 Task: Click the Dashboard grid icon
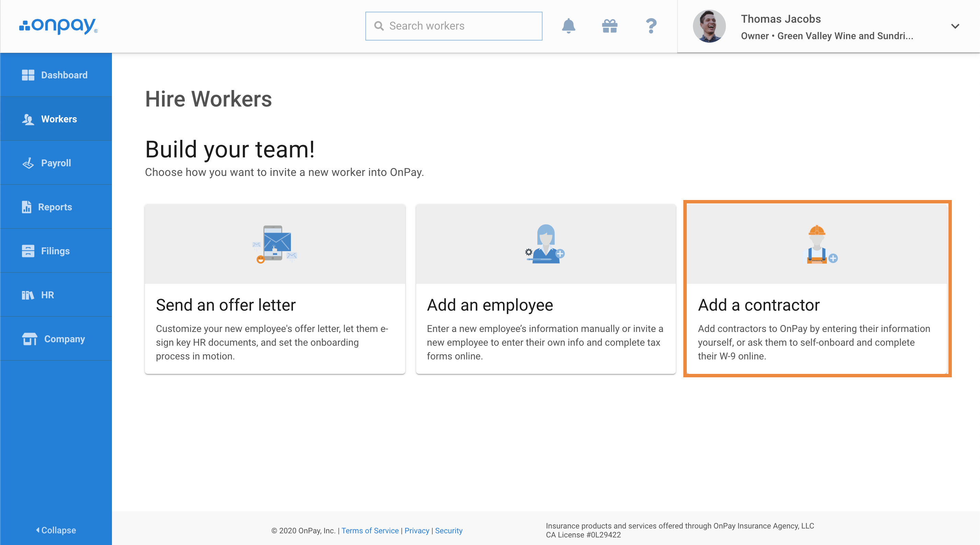[x=28, y=75]
